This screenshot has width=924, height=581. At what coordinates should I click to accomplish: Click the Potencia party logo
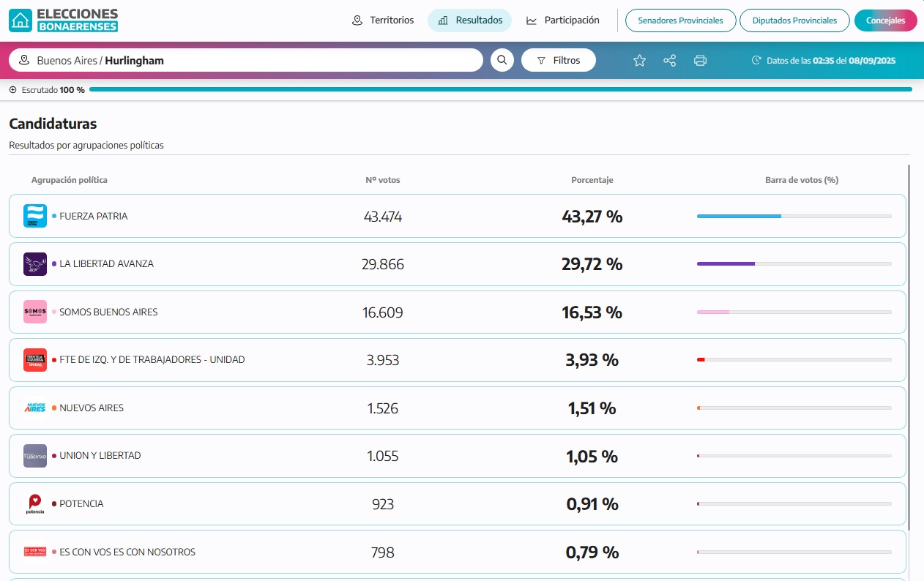(35, 503)
